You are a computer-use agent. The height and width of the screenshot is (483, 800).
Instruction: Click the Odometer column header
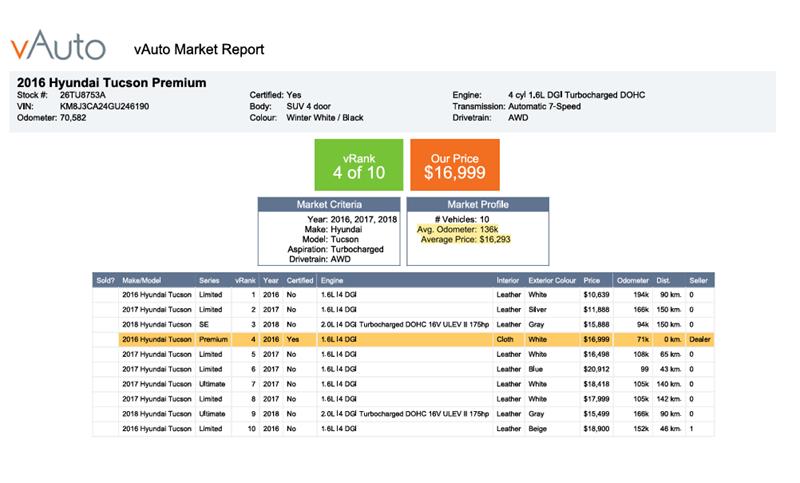click(x=633, y=280)
